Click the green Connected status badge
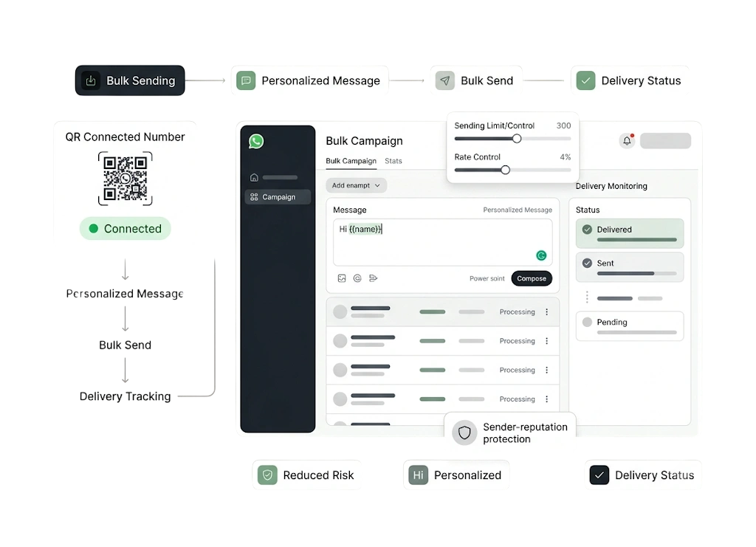This screenshot has height=547, width=756. (126, 228)
